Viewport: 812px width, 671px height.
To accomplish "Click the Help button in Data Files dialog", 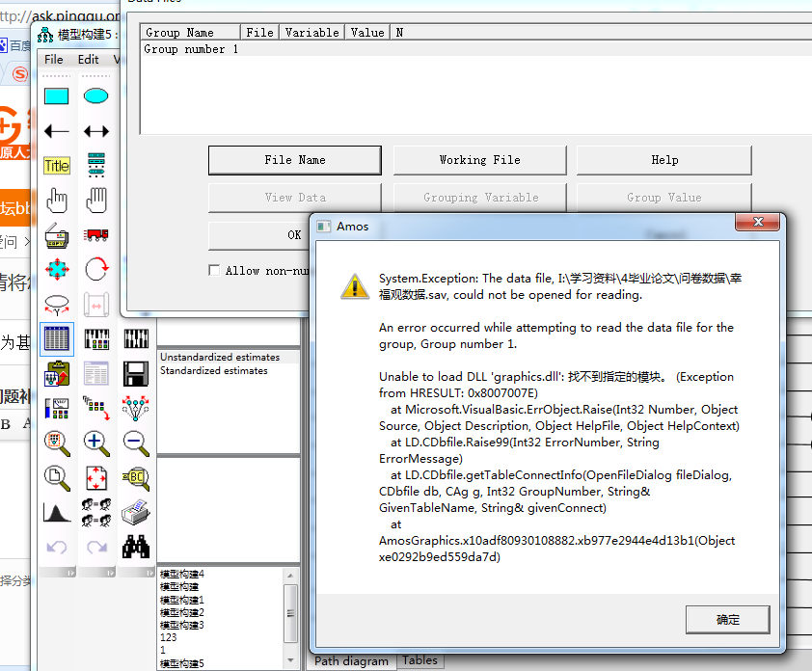I will coord(663,160).
